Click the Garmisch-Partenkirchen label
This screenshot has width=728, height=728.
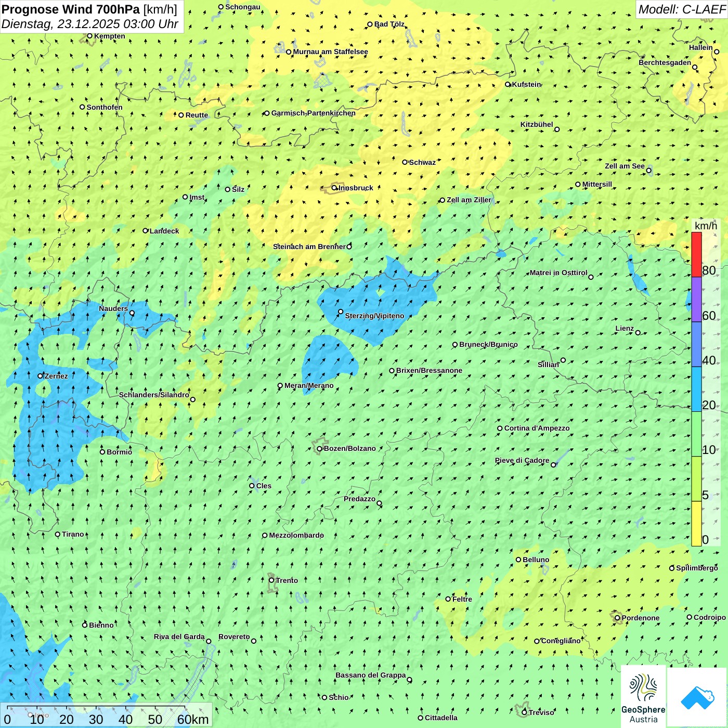(313, 113)
